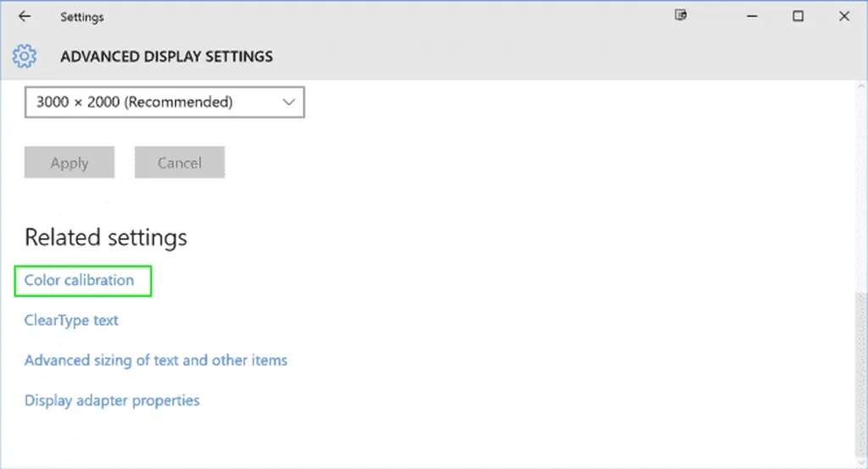The height and width of the screenshot is (469, 868).
Task: Go back using the back arrow
Action: tap(25, 16)
